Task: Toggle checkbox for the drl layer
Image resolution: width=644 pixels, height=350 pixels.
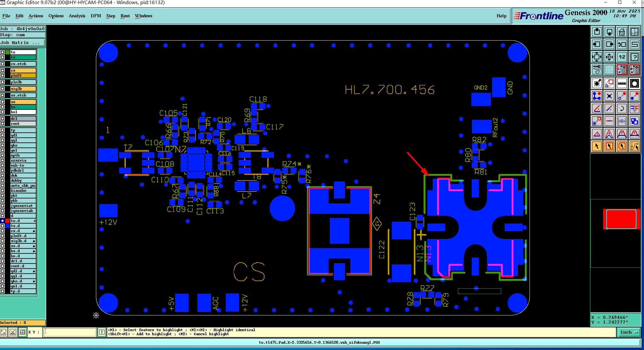Action: coord(3,119)
